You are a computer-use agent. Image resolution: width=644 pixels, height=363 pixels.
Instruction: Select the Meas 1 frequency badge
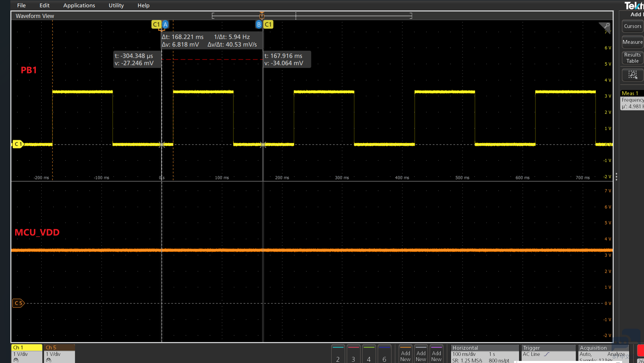tap(632, 100)
